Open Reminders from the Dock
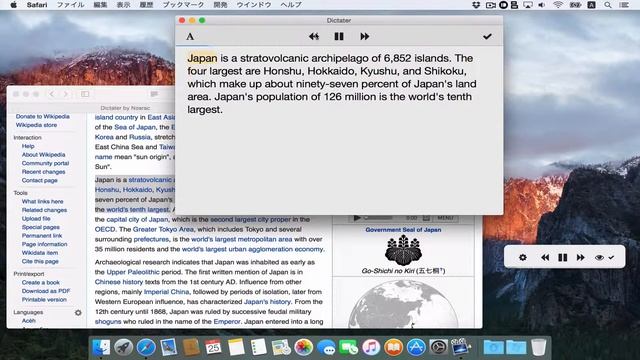This screenshot has width=640, height=360. [x=258, y=347]
